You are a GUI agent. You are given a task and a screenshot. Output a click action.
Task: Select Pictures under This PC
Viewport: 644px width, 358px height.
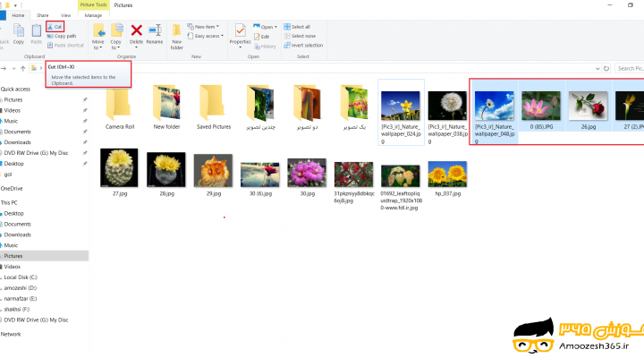[x=13, y=256]
